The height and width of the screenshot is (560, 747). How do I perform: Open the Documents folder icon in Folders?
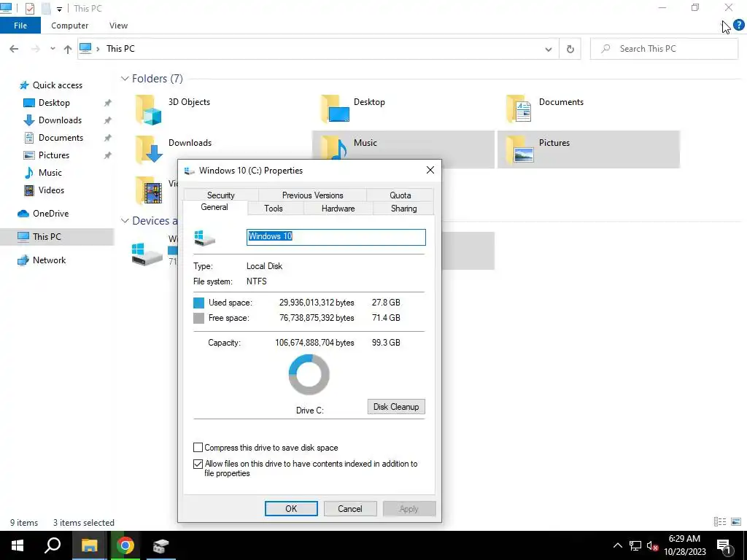click(x=519, y=109)
